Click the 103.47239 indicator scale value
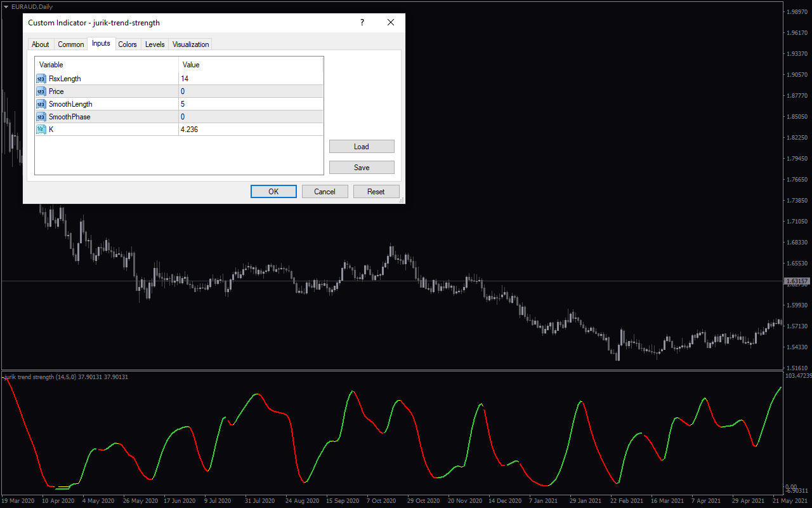This screenshot has height=508, width=812. click(x=799, y=376)
